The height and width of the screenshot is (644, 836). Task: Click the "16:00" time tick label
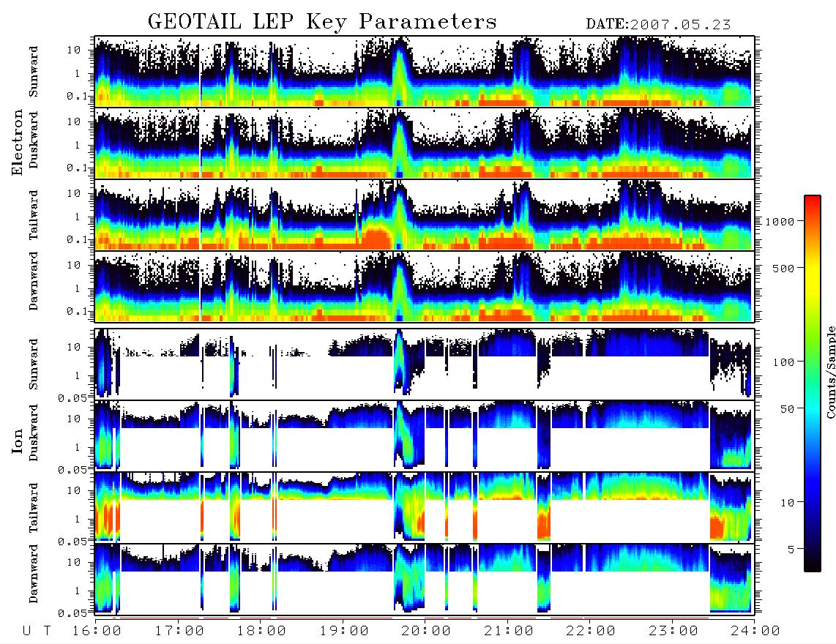[97, 631]
